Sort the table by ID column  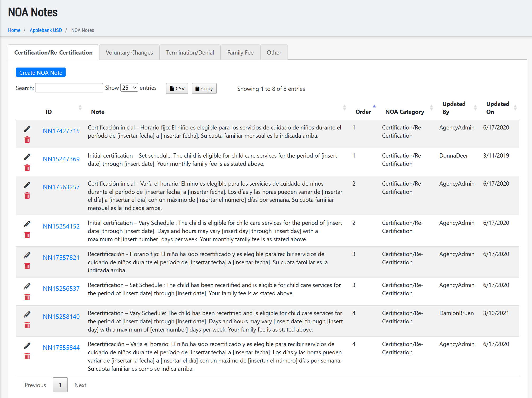point(49,112)
